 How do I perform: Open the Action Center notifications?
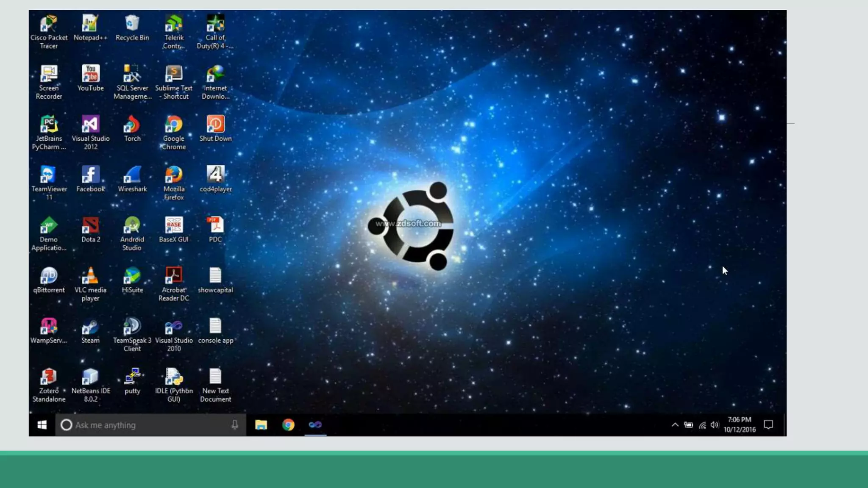click(x=768, y=425)
